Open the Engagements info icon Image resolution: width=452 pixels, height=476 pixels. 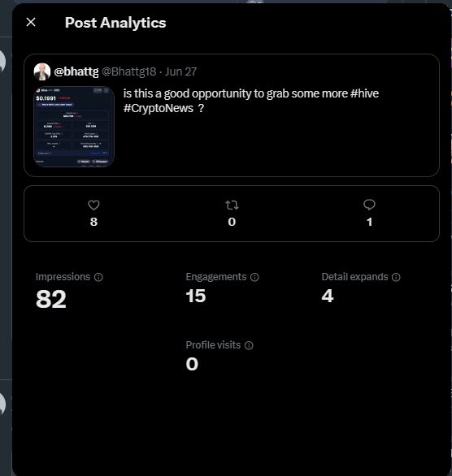[x=254, y=277]
